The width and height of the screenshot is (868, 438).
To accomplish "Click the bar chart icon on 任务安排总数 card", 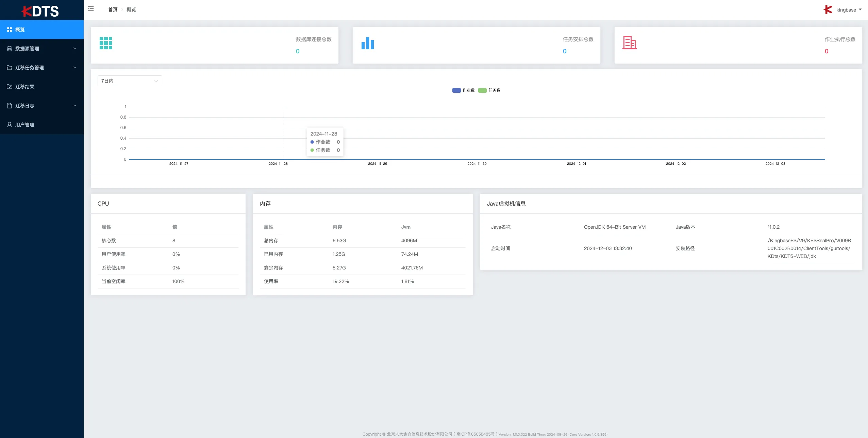I will tap(367, 43).
